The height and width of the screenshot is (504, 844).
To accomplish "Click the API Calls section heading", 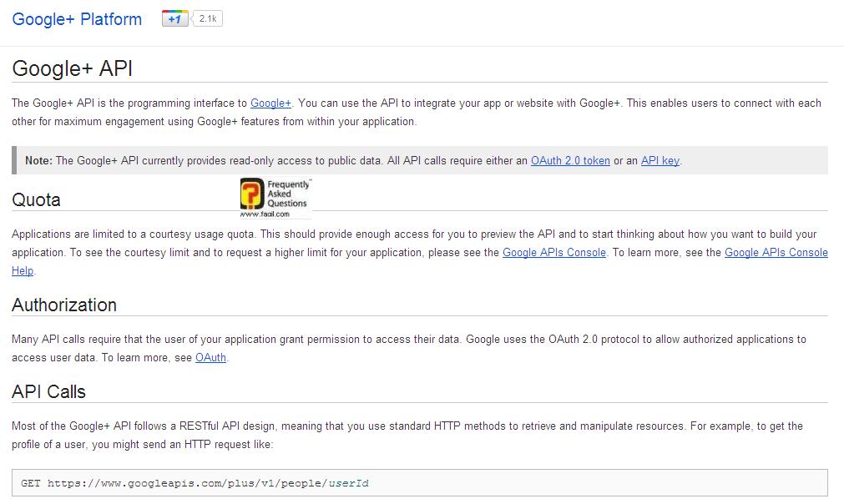I will point(48,392).
